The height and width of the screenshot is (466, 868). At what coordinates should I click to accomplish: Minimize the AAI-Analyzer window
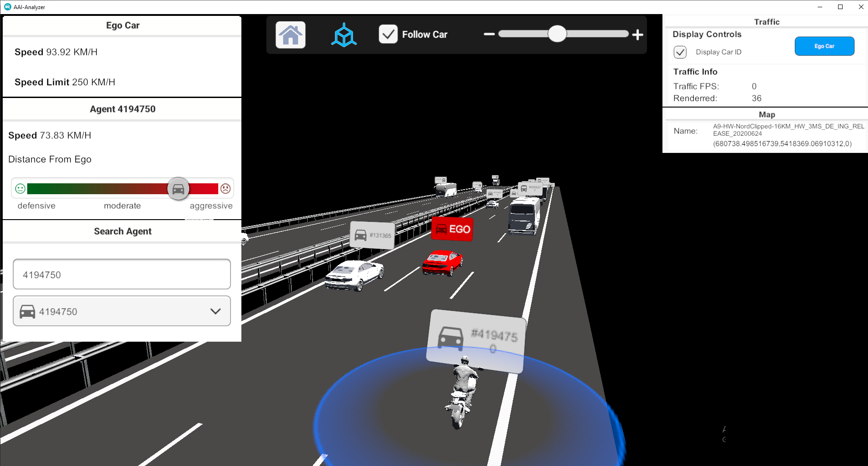819,7
